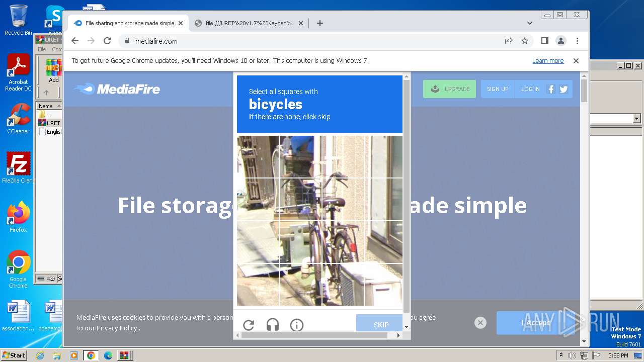Click the MediaFire logo

pos(117,89)
